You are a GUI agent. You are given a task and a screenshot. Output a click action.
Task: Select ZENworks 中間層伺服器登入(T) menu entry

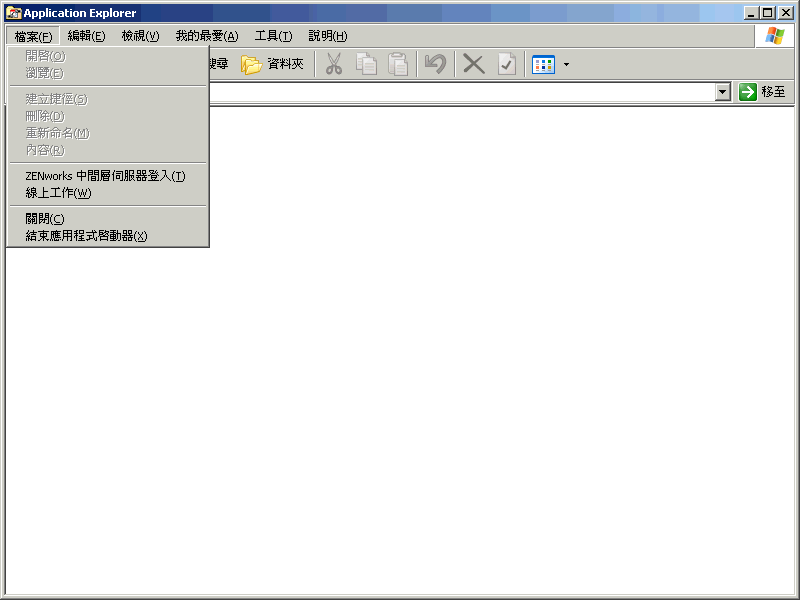click(x=108, y=176)
